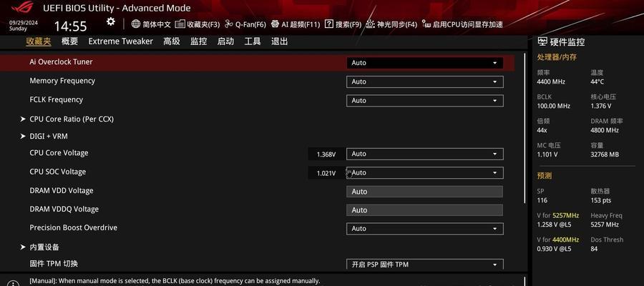Switch to the 高级 tab
The image size is (644, 286).
click(172, 41)
